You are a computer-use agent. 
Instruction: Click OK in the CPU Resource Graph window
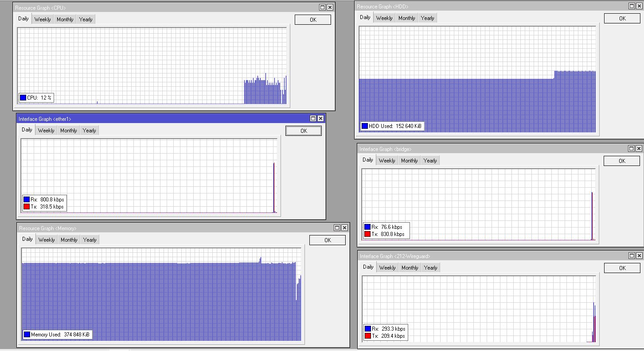pyautogui.click(x=313, y=20)
